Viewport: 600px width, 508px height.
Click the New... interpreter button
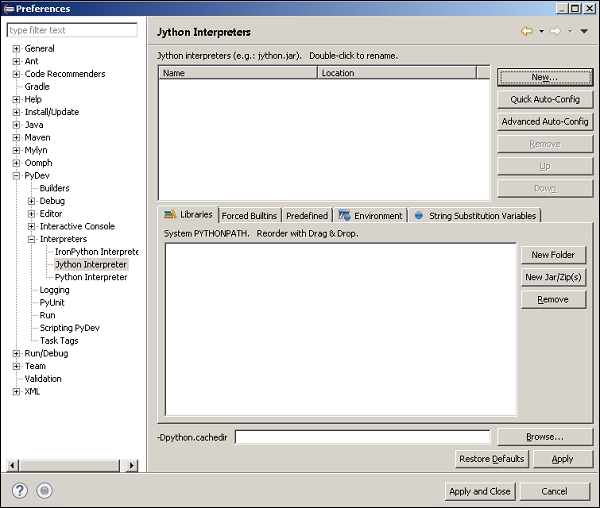pyautogui.click(x=544, y=77)
